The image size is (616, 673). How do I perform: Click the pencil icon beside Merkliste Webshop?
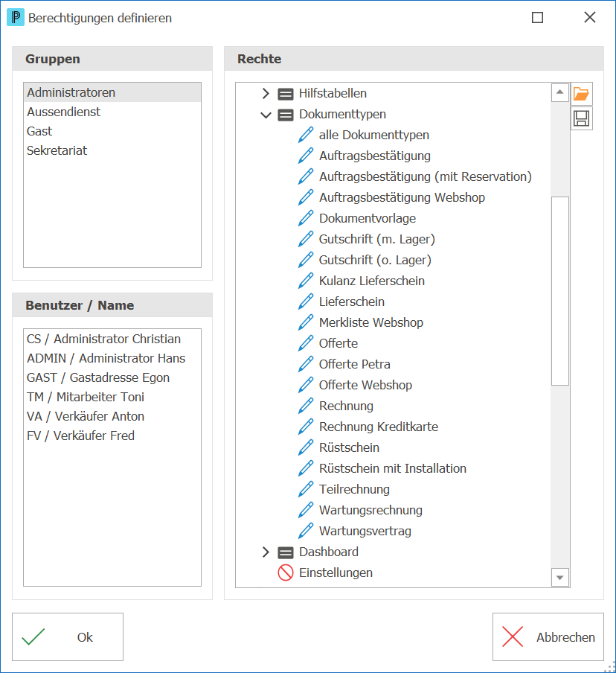tap(306, 322)
